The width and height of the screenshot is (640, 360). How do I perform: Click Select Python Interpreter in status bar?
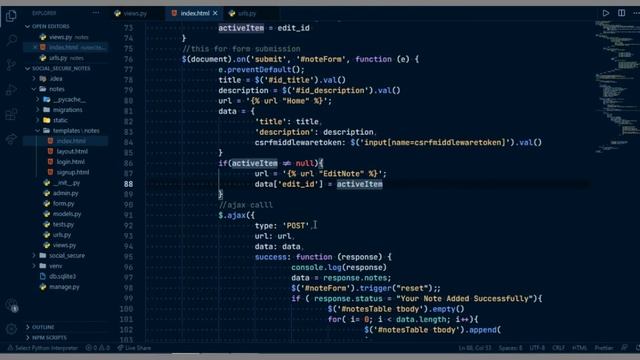coord(43,348)
